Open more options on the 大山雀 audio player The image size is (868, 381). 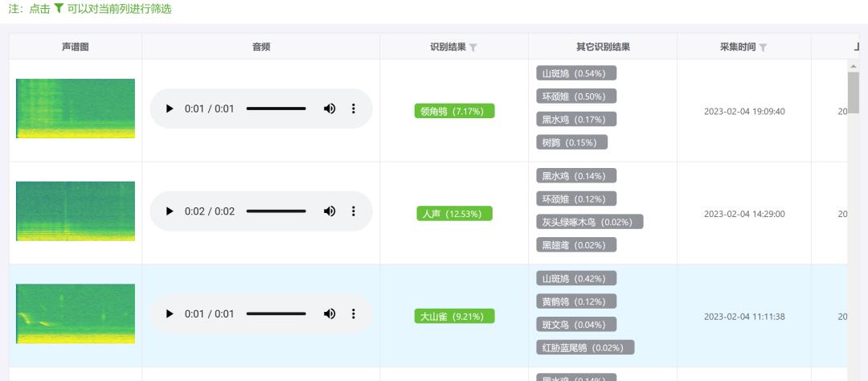click(x=354, y=314)
